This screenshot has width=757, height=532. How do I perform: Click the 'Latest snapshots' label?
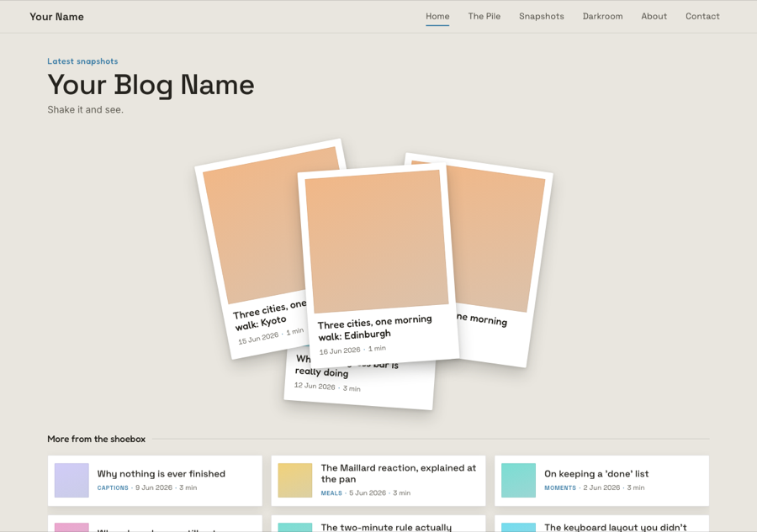[82, 61]
